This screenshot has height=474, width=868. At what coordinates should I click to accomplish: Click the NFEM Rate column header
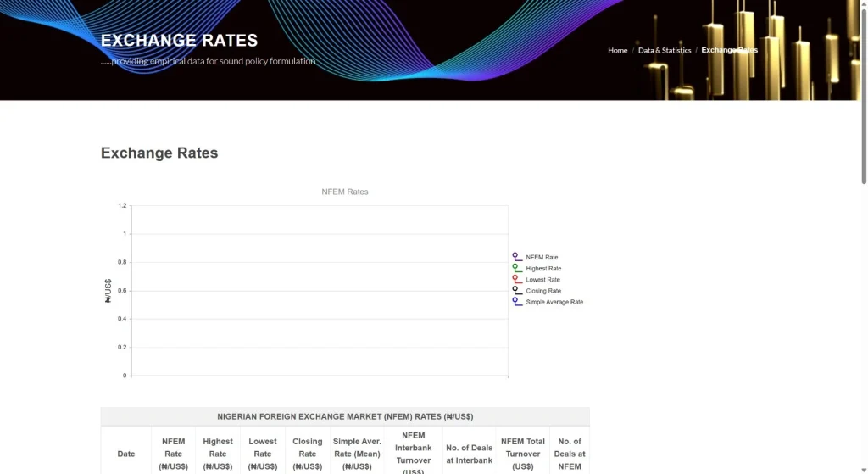coord(173,454)
